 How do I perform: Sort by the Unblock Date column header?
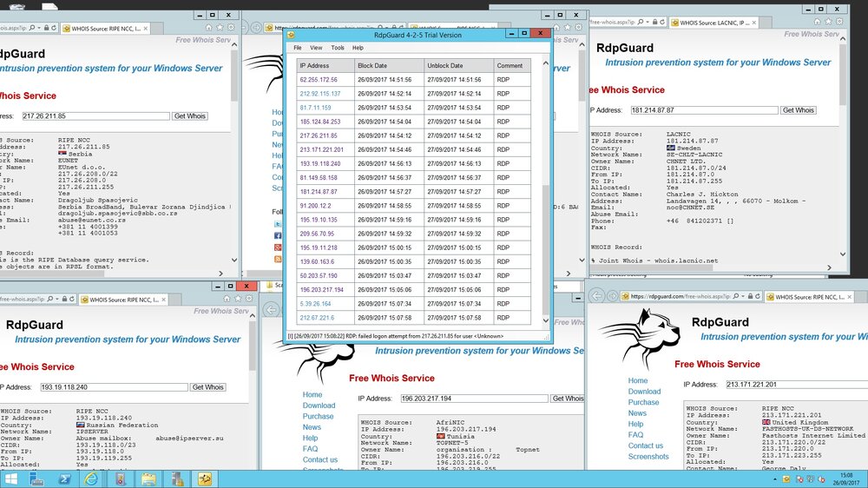point(458,65)
